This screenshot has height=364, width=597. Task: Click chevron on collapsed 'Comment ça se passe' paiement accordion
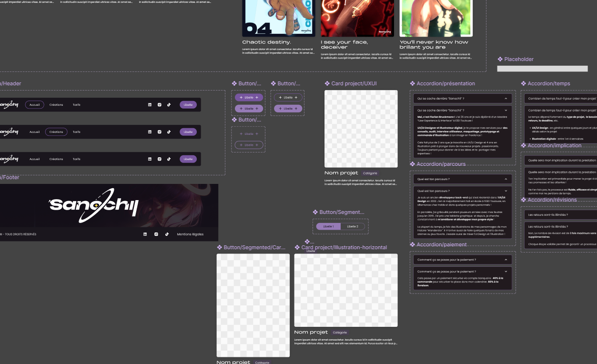coord(506,260)
